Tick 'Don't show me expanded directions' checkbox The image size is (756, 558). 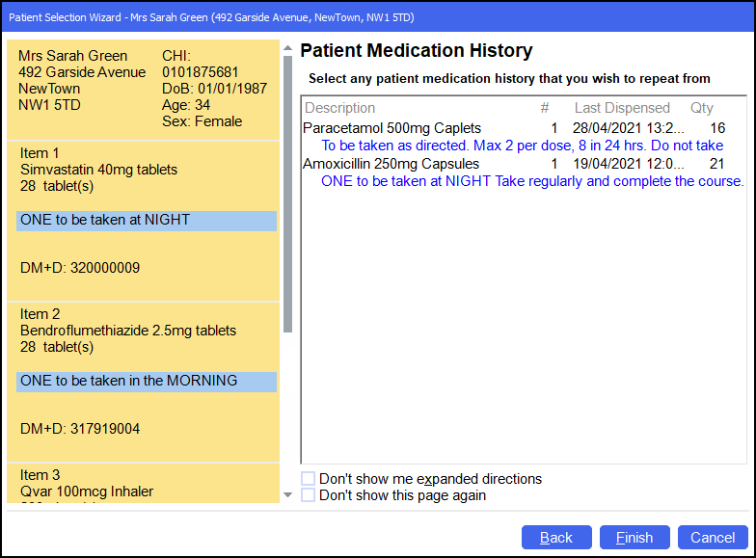pyautogui.click(x=309, y=479)
